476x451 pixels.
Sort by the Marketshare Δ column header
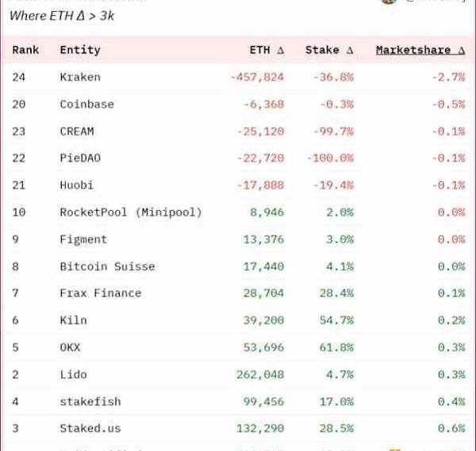coord(420,50)
